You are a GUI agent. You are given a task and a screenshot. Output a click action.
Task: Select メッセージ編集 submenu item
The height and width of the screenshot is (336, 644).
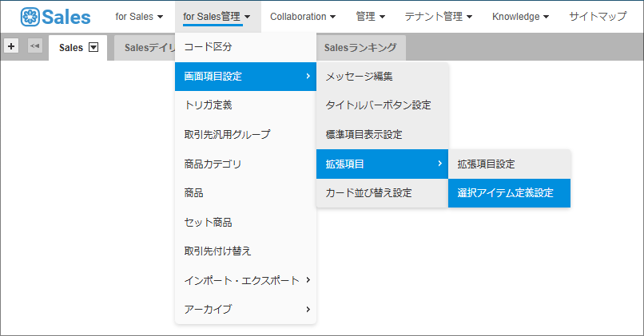click(382, 77)
